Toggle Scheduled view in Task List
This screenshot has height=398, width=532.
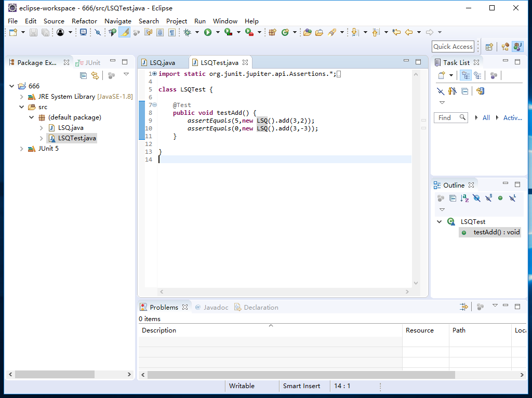478,75
